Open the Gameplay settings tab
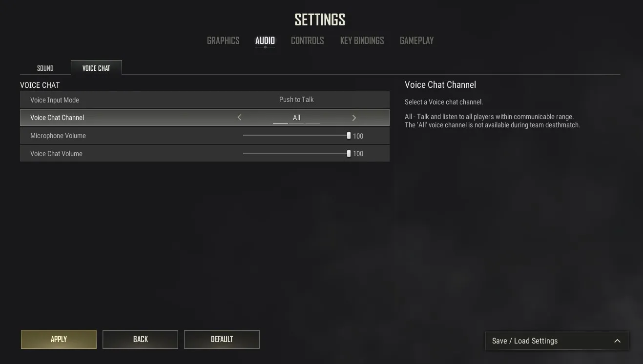The height and width of the screenshot is (364, 643). tap(416, 40)
